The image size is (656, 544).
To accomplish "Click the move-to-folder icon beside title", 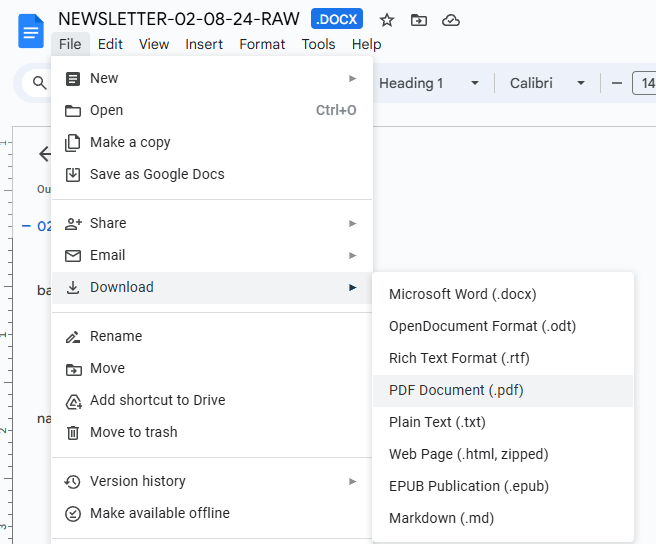I will (x=419, y=20).
